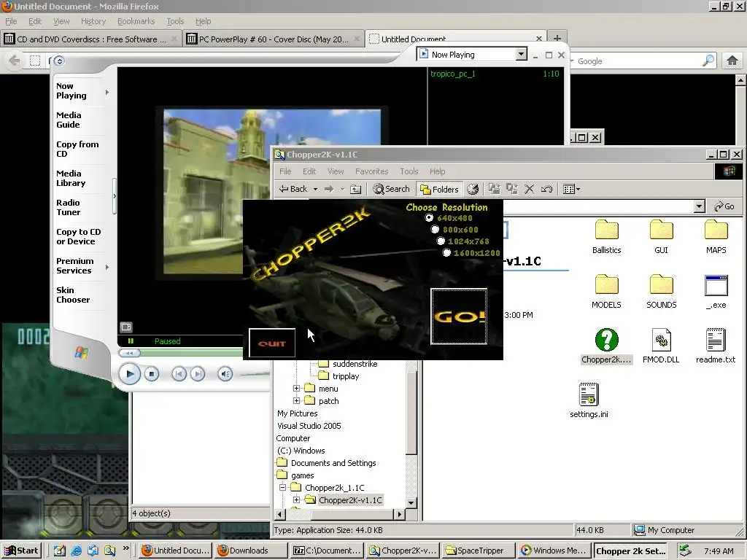Play the video in Windows Media Player

(130, 374)
